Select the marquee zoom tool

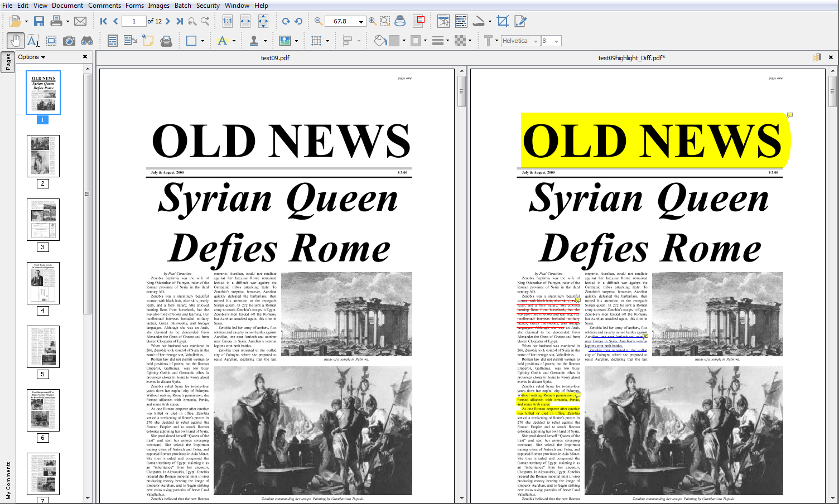(385, 21)
